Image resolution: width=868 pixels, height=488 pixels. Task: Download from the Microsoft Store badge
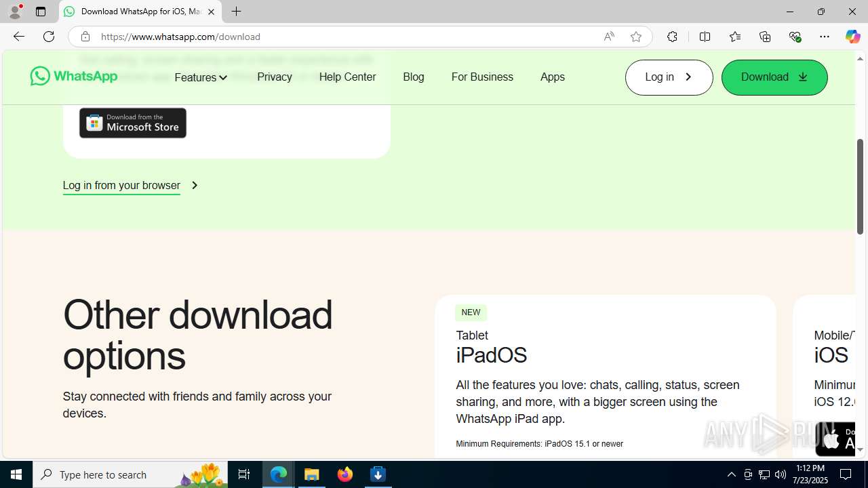[x=133, y=123]
